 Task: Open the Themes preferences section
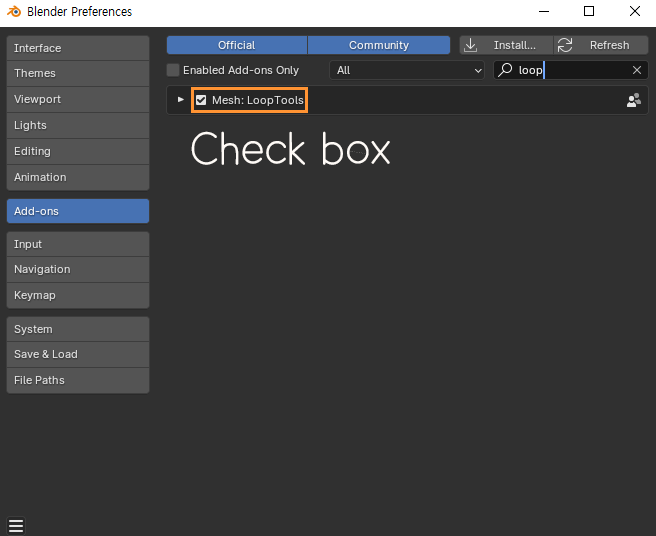[78, 73]
